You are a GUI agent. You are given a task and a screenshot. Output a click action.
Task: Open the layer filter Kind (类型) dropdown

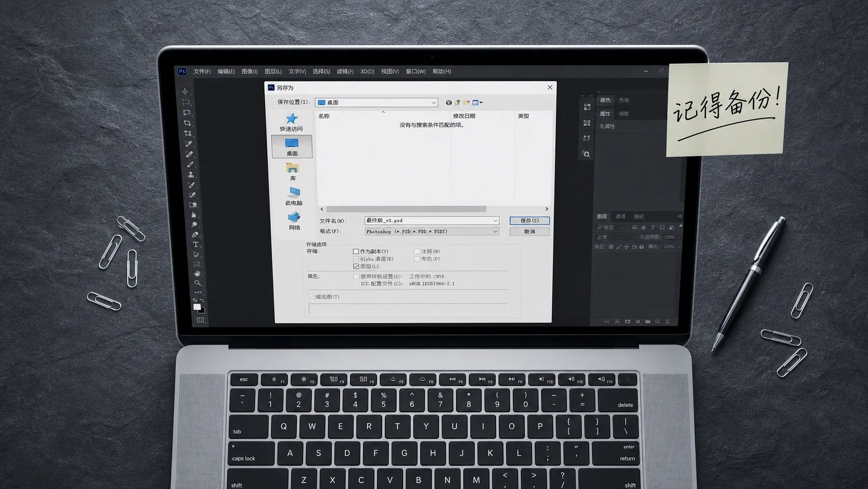click(611, 228)
